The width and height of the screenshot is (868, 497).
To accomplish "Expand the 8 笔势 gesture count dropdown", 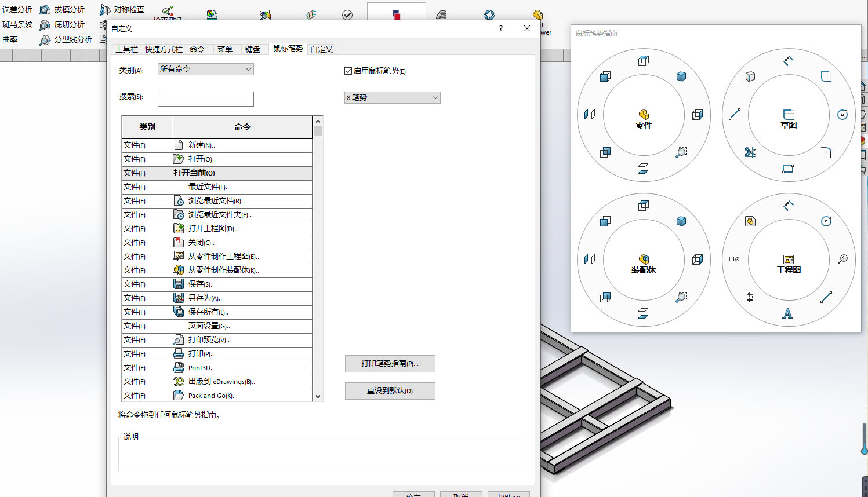I will [393, 98].
